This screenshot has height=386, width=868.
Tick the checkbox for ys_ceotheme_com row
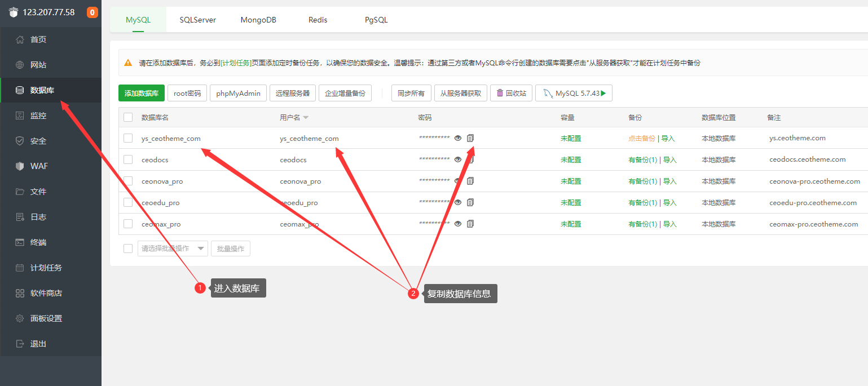[128, 138]
